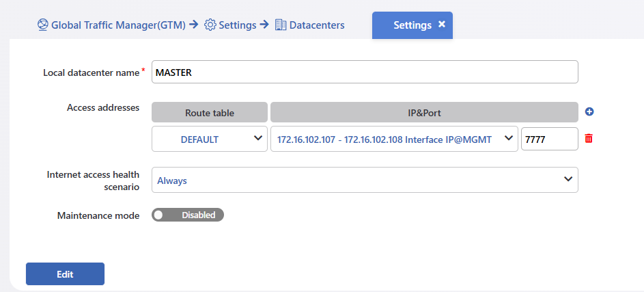The height and width of the screenshot is (292, 644).
Task: Toggle Maintenance mode switch
Action: (x=188, y=215)
